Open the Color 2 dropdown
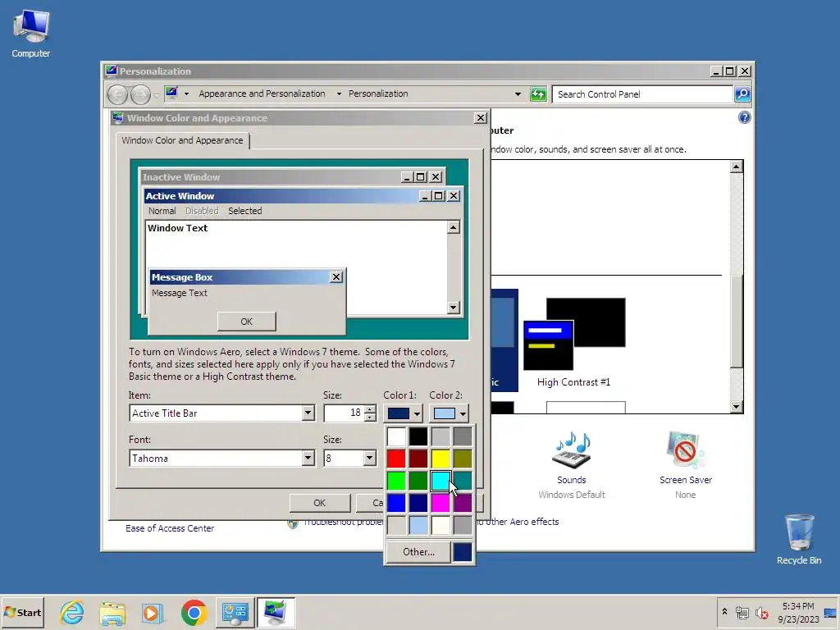Viewport: 840px width, 630px height. click(450, 413)
